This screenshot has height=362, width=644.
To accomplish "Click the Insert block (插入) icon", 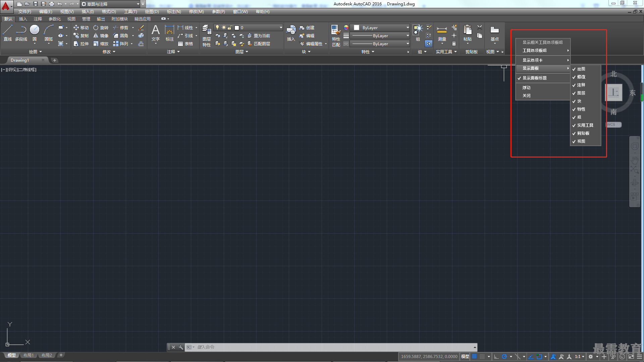I will pos(291,33).
